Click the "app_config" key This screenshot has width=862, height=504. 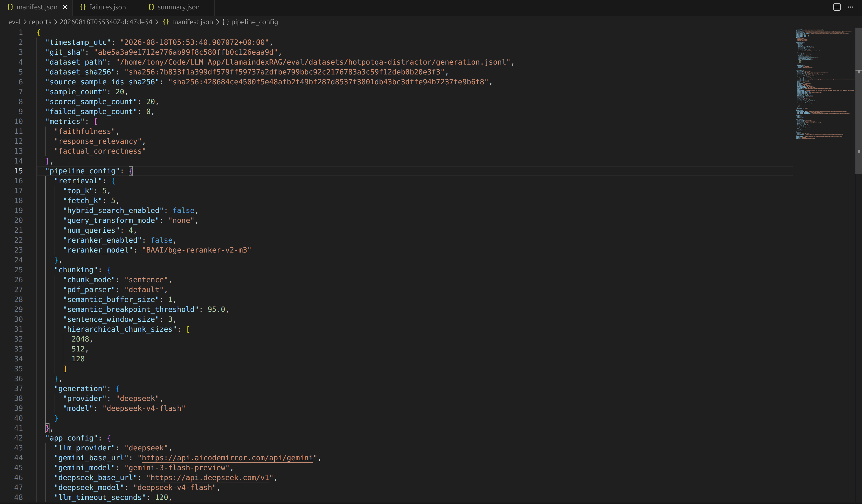point(72,438)
